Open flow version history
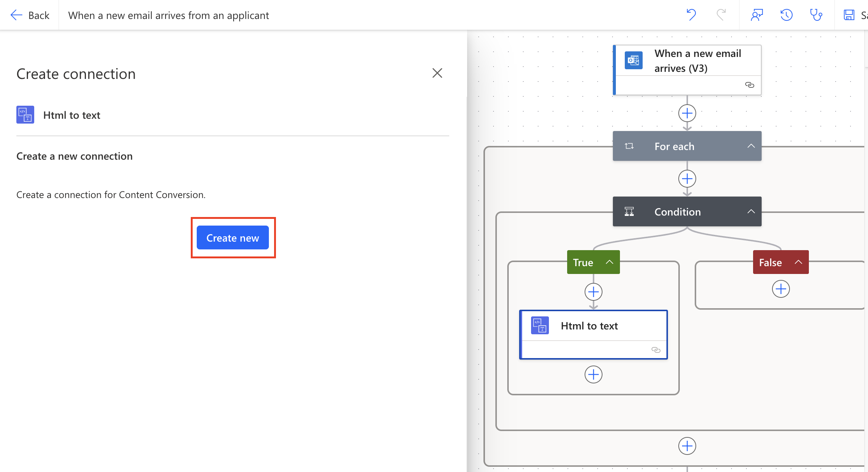This screenshot has width=868, height=472. coord(786,15)
